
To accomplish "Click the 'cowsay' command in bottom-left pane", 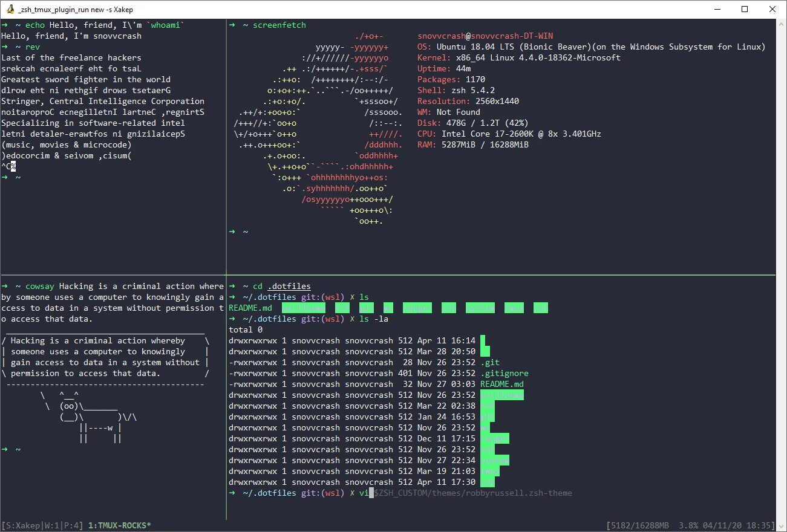I will coord(40,286).
